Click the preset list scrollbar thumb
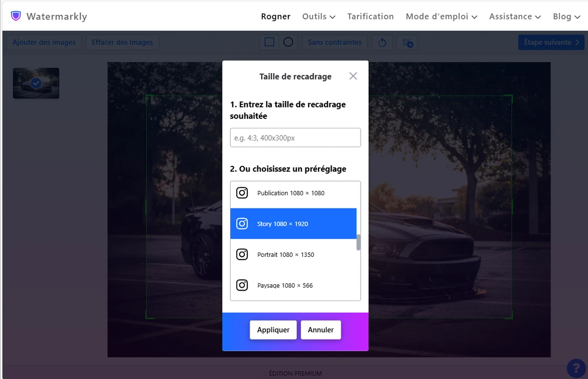The width and height of the screenshot is (588, 379). pyautogui.click(x=358, y=242)
